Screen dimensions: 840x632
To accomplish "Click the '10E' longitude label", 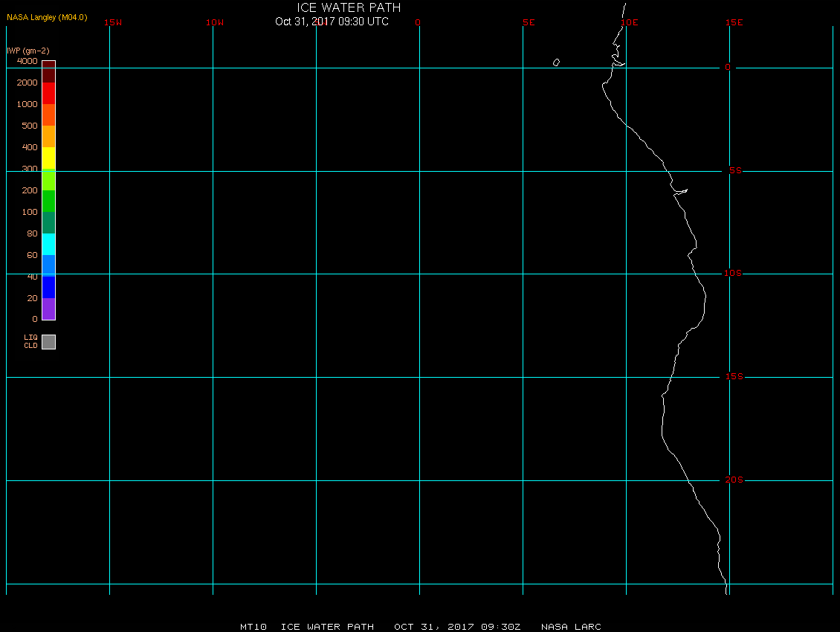I will coord(630,22).
